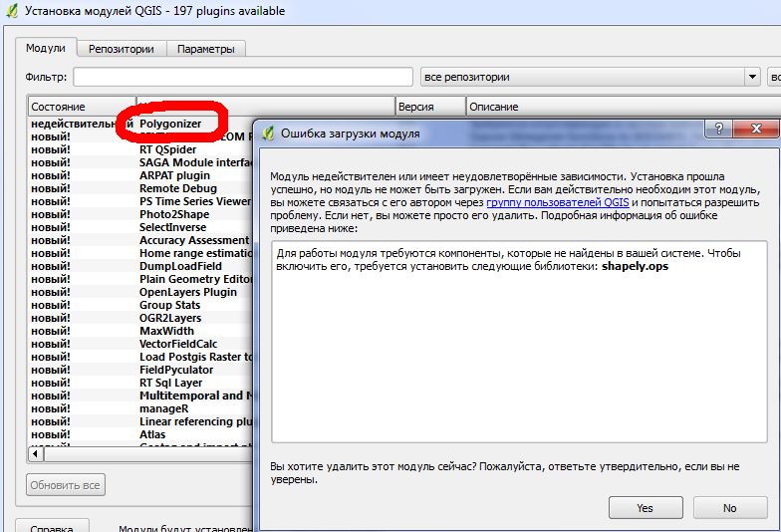Viewport: 781px width, 532px height.
Task: Select the Plain Geometry Editor plugin
Action: point(196,279)
